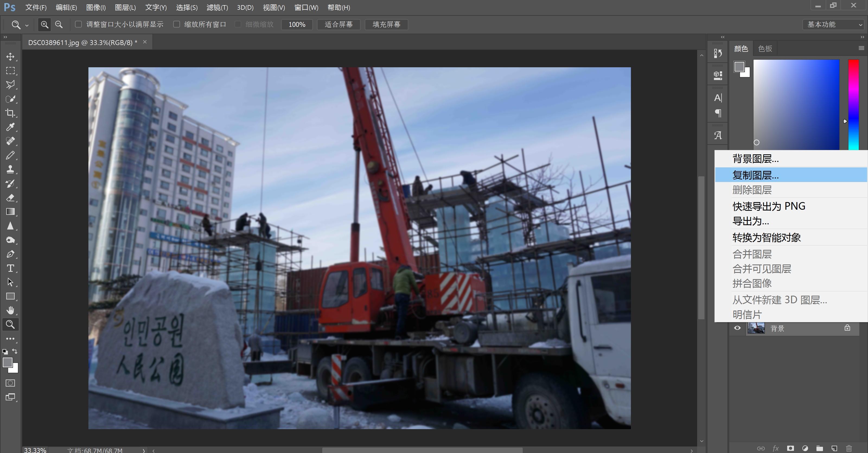Screen dimensions: 868x453
Task: Select the Horizontal Type tool
Action: [x=10, y=268]
